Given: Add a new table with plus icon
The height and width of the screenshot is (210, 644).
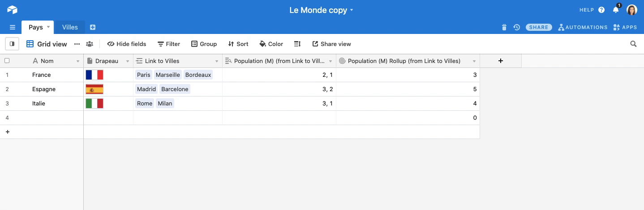Looking at the screenshot, I should [x=93, y=27].
